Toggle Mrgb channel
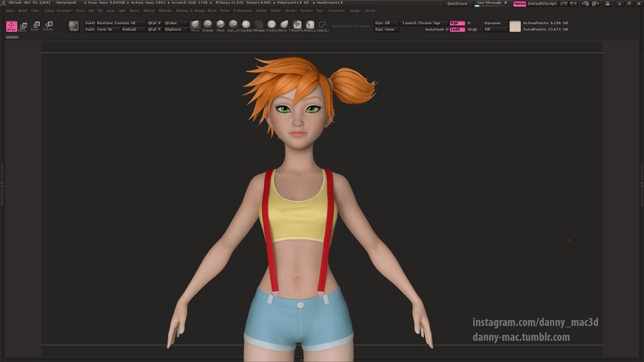Screen dimensions: 644x362 [x=472, y=29]
